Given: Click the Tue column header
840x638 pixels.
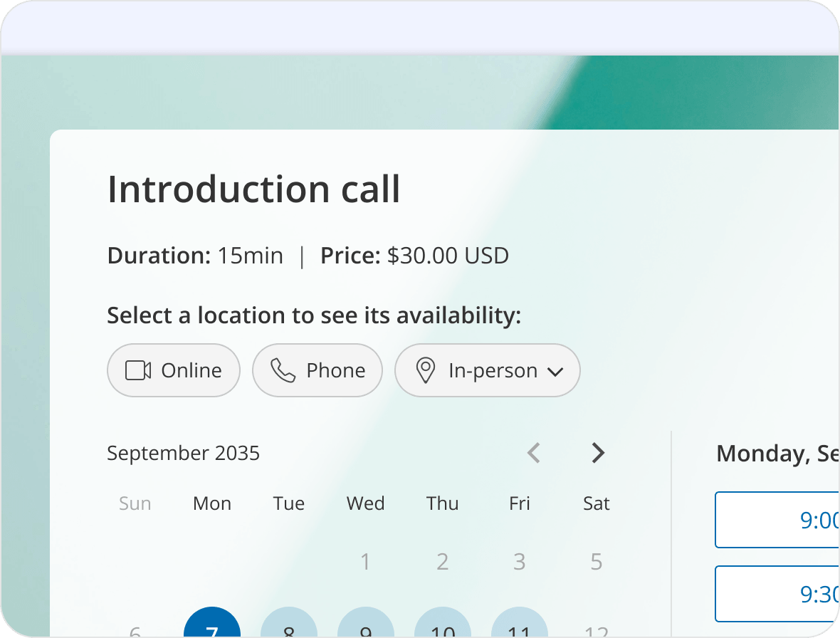Looking at the screenshot, I should click(x=289, y=503).
